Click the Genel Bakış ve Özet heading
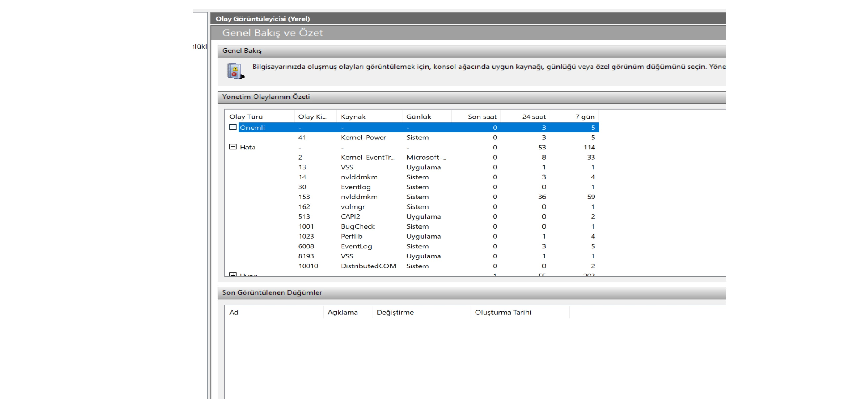The height and width of the screenshot is (415, 868). [272, 33]
